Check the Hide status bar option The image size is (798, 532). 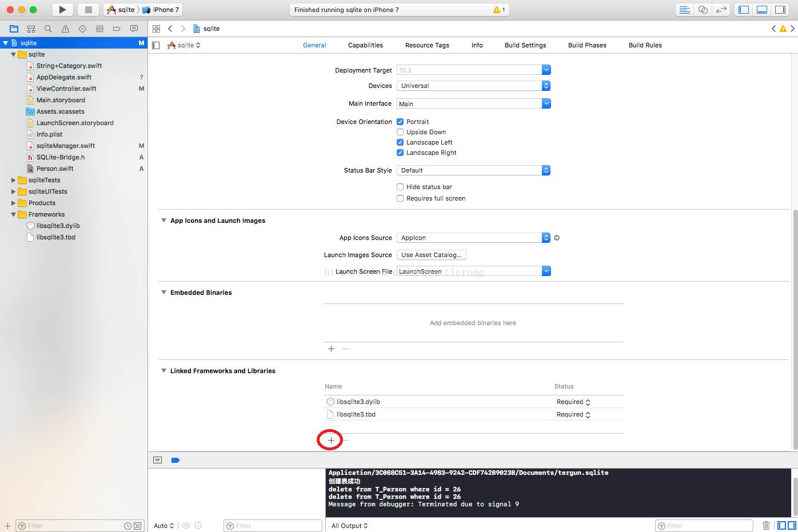pyautogui.click(x=400, y=187)
